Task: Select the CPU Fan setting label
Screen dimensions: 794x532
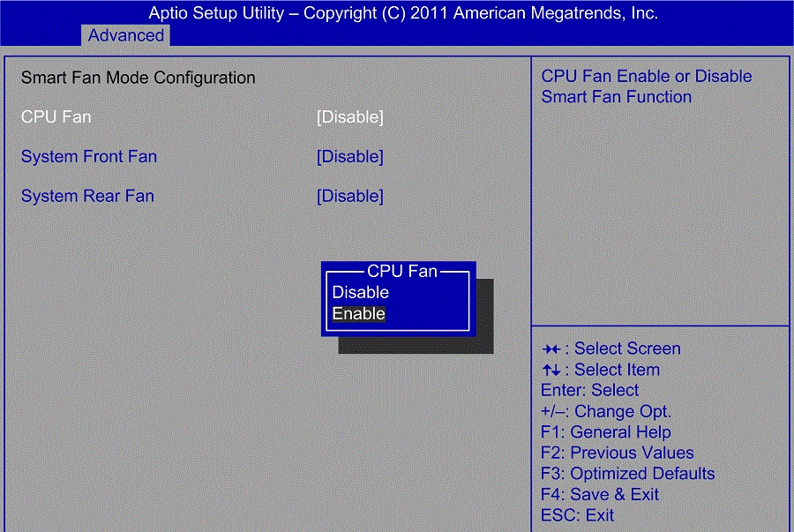Action: coord(56,116)
